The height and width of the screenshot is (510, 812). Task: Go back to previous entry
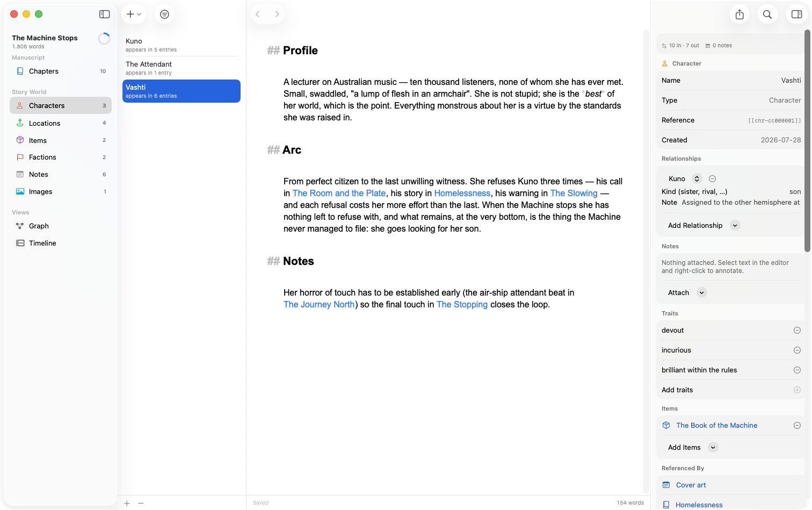tap(258, 15)
